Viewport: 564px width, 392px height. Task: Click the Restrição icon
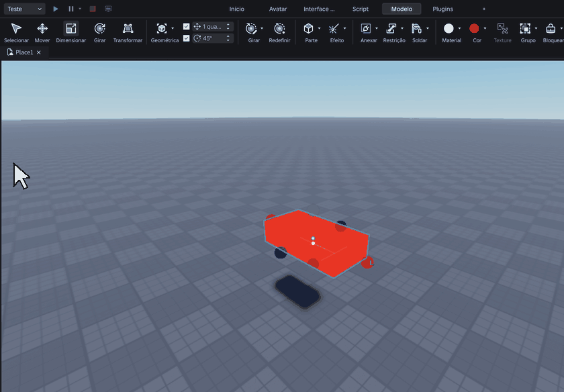(x=391, y=28)
